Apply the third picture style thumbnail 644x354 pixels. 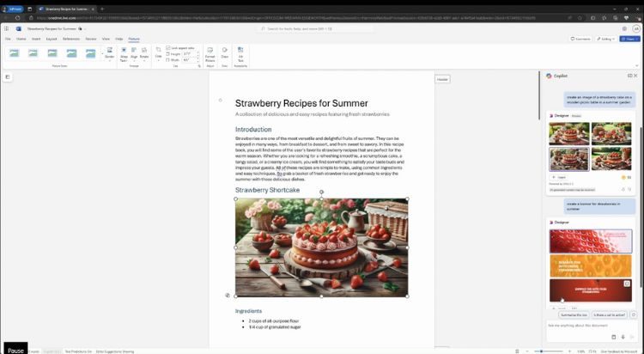pyautogui.click(x=52, y=53)
